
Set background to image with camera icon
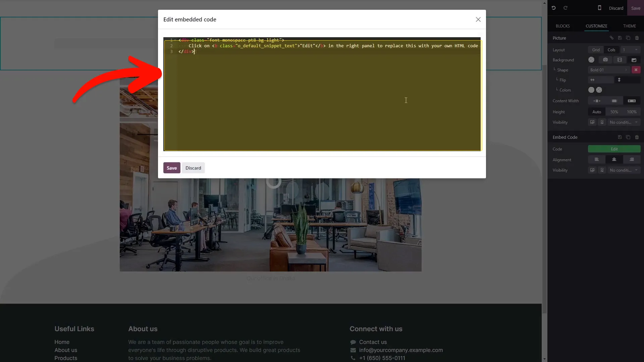coord(605,60)
